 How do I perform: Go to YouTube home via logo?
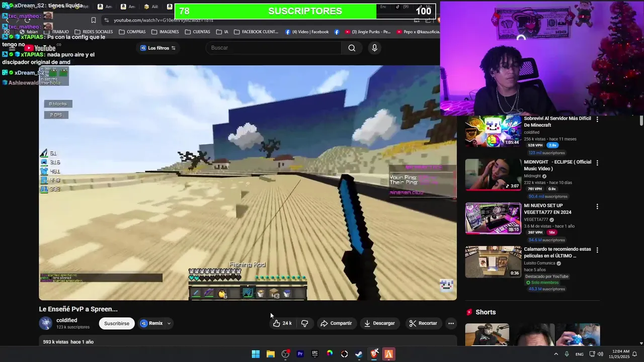tap(40, 48)
